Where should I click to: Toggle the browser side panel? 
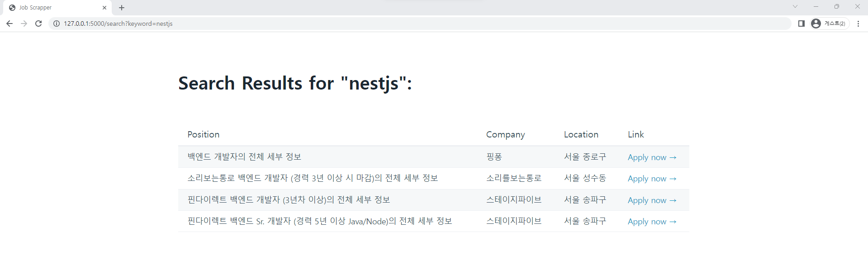801,24
